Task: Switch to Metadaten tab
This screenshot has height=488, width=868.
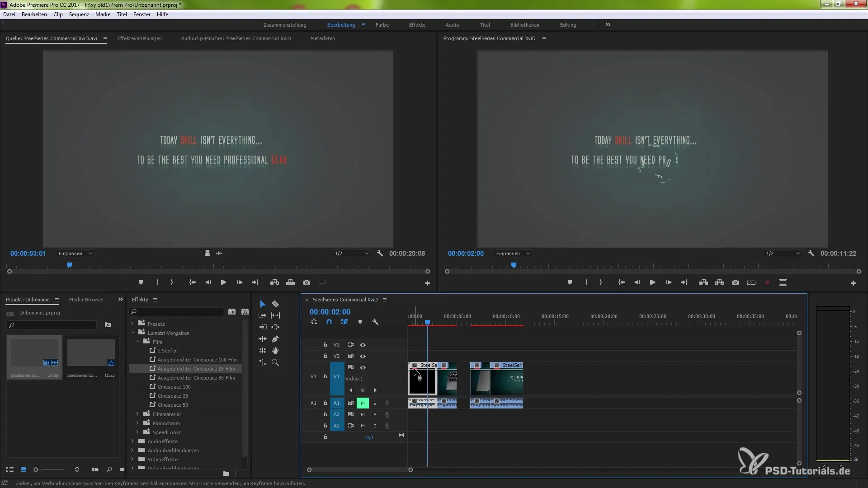Action: pyautogui.click(x=323, y=38)
